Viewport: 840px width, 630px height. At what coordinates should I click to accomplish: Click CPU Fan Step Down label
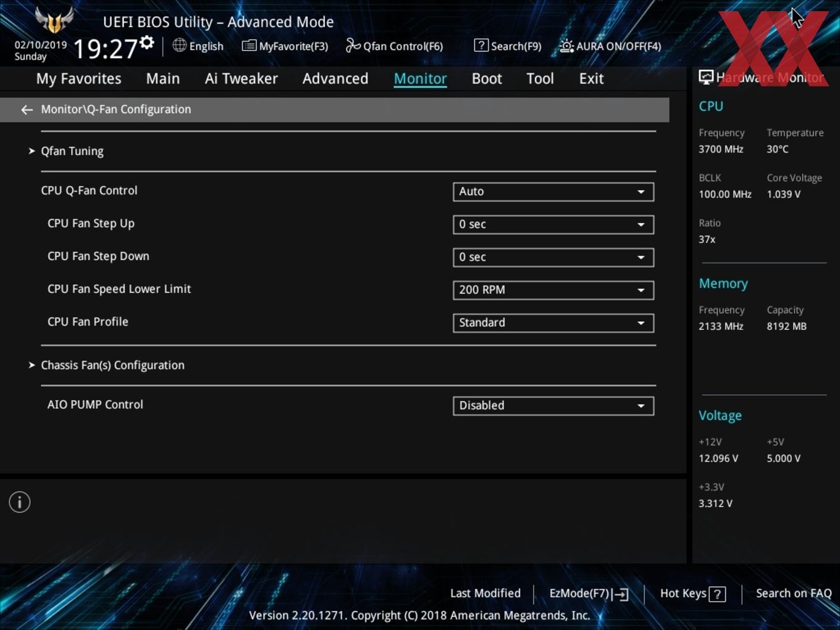(x=98, y=256)
